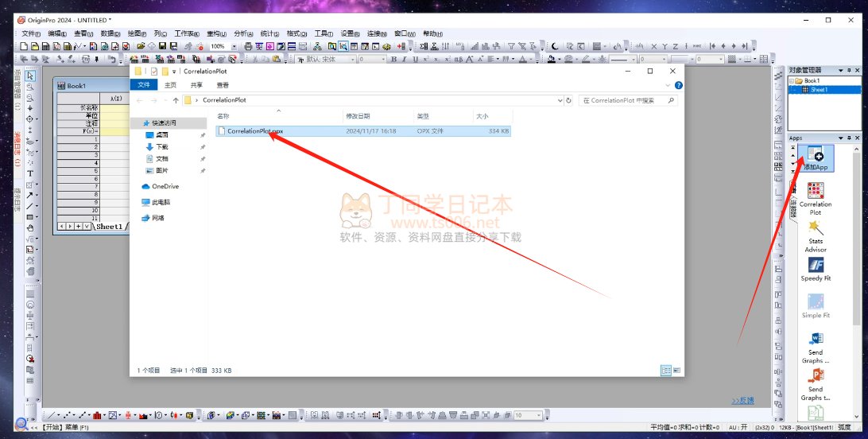Toggle pin on the Apps panel header

point(849,138)
